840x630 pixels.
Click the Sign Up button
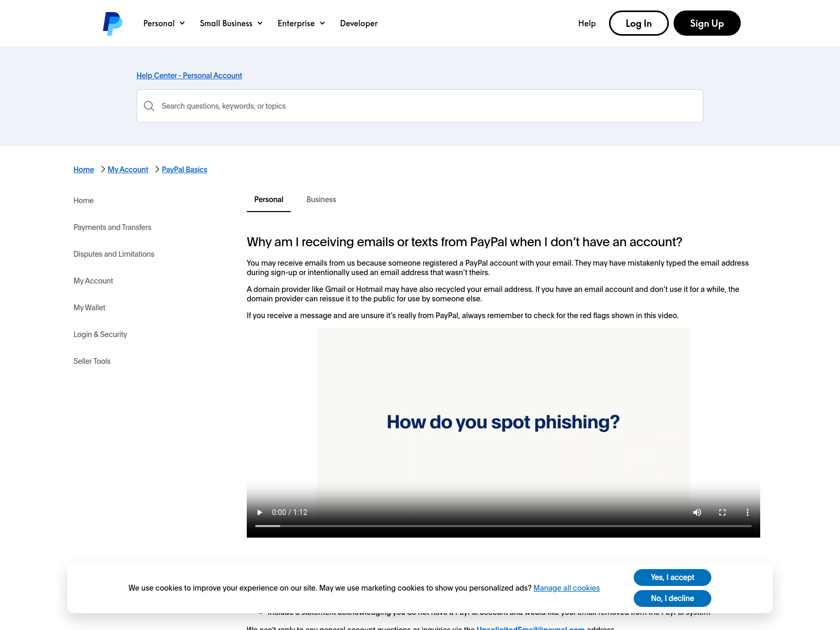(x=707, y=23)
